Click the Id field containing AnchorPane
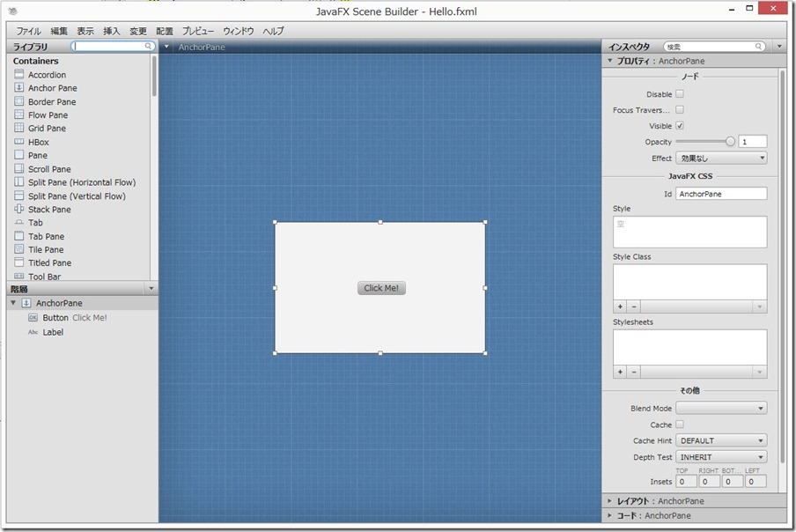The width and height of the screenshot is (796, 532). click(721, 194)
